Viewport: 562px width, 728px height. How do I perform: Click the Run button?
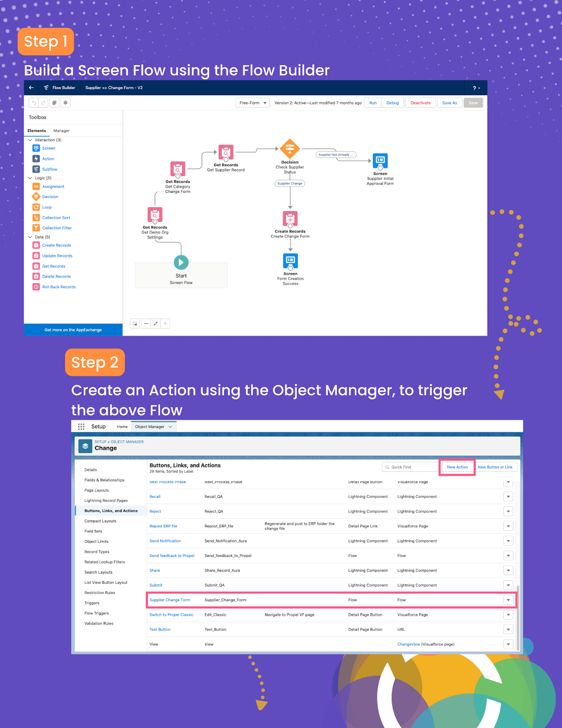click(x=373, y=103)
